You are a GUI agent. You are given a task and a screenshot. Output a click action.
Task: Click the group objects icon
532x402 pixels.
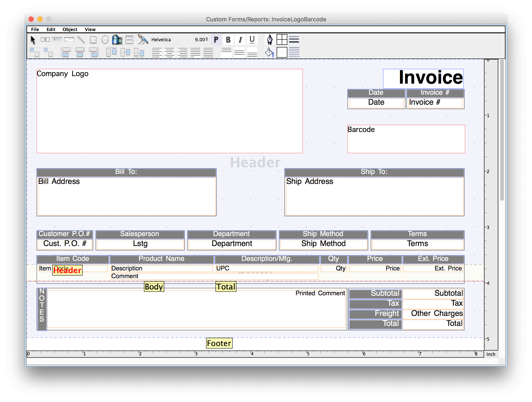pyautogui.click(x=35, y=52)
